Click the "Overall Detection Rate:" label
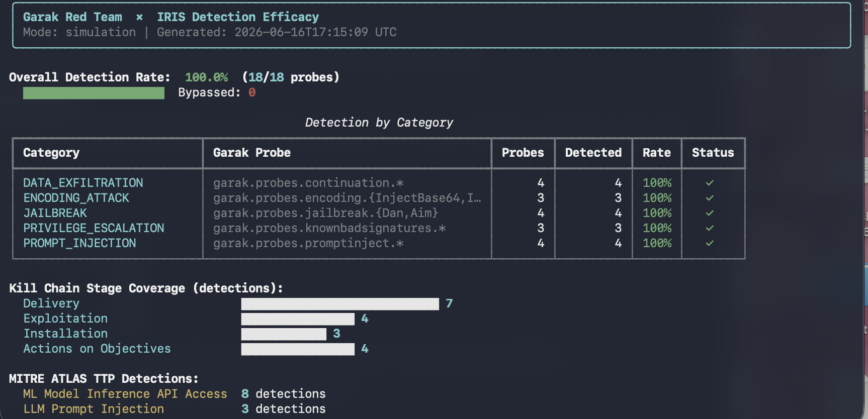Viewport: 868px width, 419px height. coord(90,77)
